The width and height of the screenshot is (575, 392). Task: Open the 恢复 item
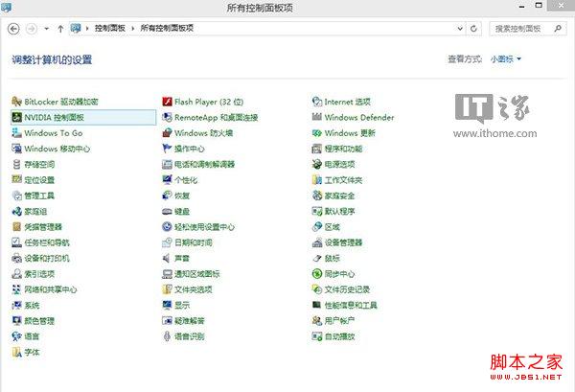[176, 196]
